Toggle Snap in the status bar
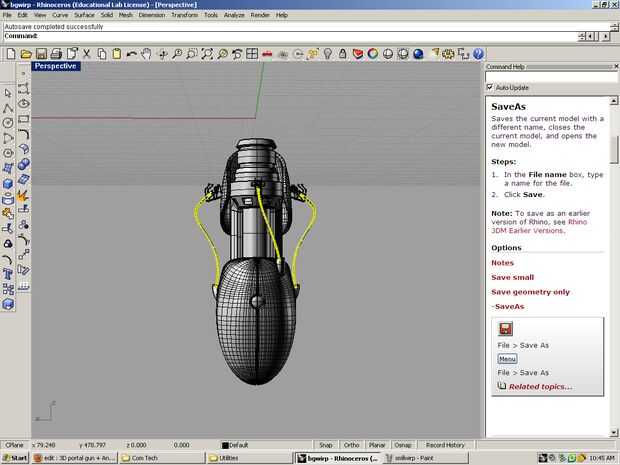 pos(325,445)
